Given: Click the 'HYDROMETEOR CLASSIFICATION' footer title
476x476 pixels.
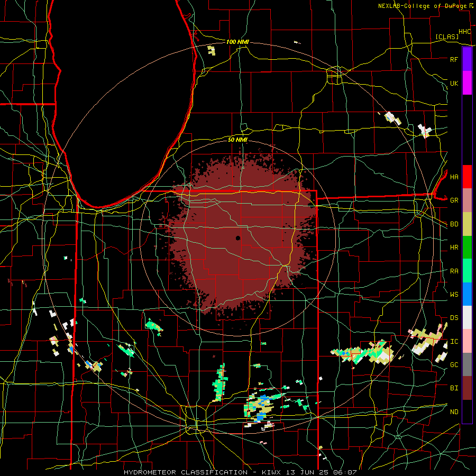Looking at the screenshot, I should (x=186, y=472).
